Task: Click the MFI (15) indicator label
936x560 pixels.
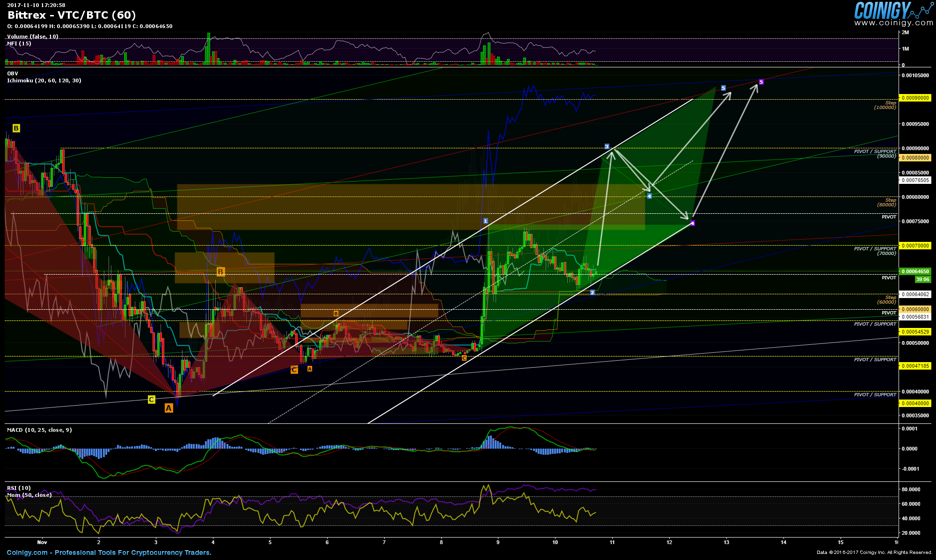Action: coord(19,44)
